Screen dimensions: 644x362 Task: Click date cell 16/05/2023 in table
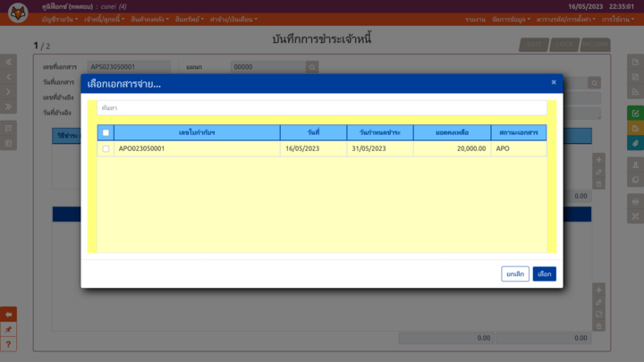click(x=313, y=148)
